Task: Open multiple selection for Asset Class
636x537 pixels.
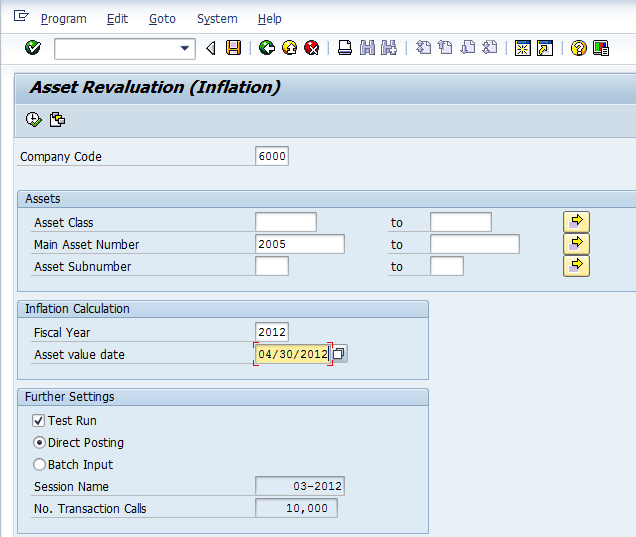Action: click(x=576, y=222)
